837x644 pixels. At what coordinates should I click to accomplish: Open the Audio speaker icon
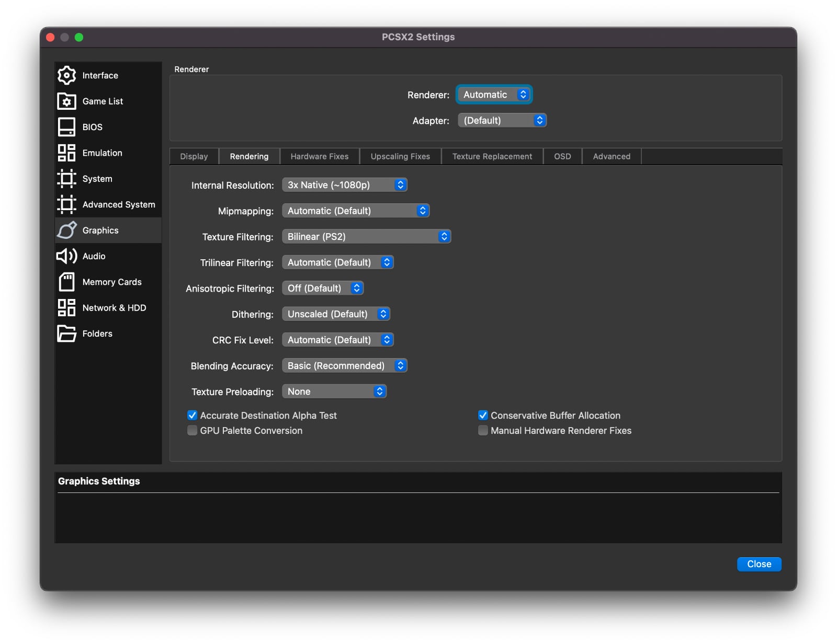pyautogui.click(x=66, y=256)
